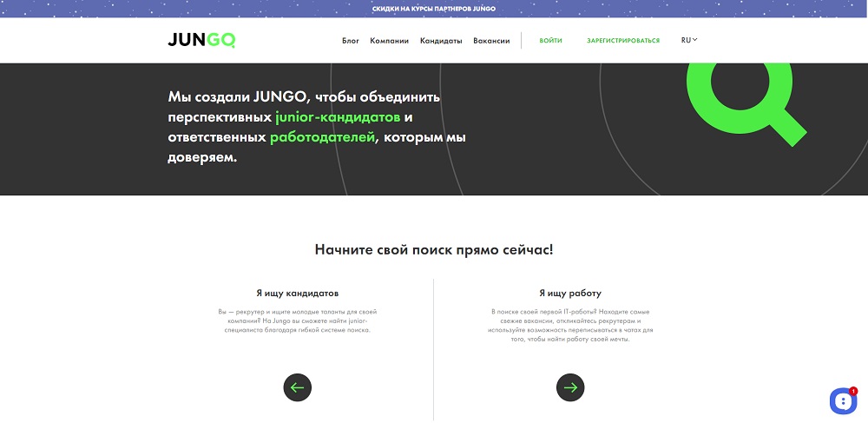
Task: Click the green работодателей text
Action: [322, 137]
